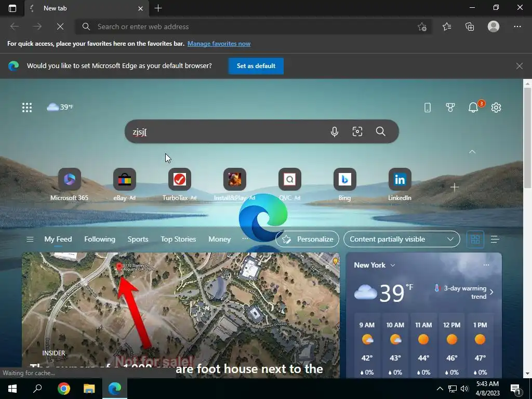Click Set as default button
This screenshot has width=532, height=399.
[x=256, y=66]
